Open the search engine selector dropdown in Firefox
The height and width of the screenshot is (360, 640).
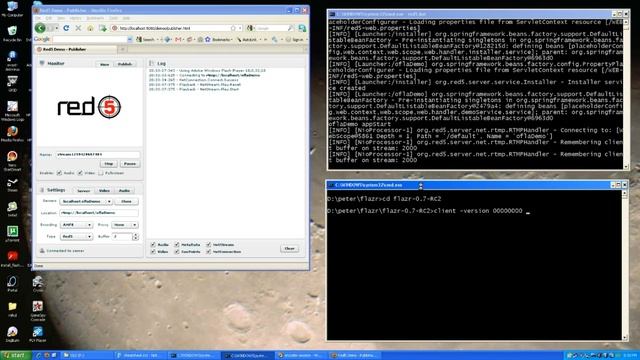click(251, 28)
